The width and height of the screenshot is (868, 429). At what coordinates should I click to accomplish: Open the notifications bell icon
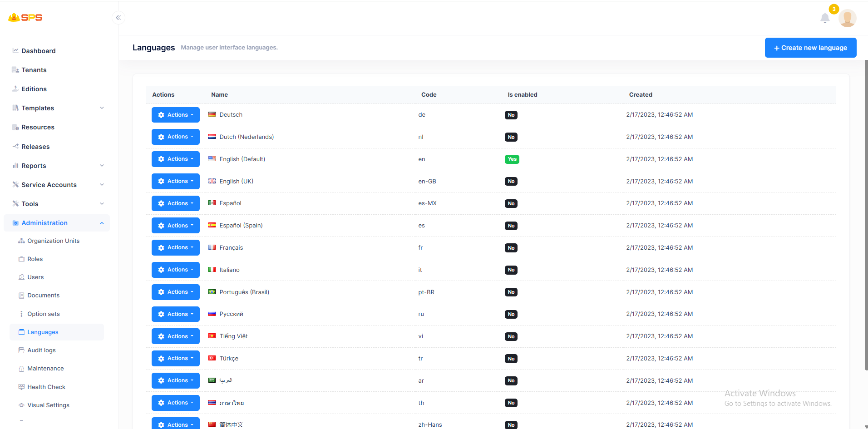825,18
